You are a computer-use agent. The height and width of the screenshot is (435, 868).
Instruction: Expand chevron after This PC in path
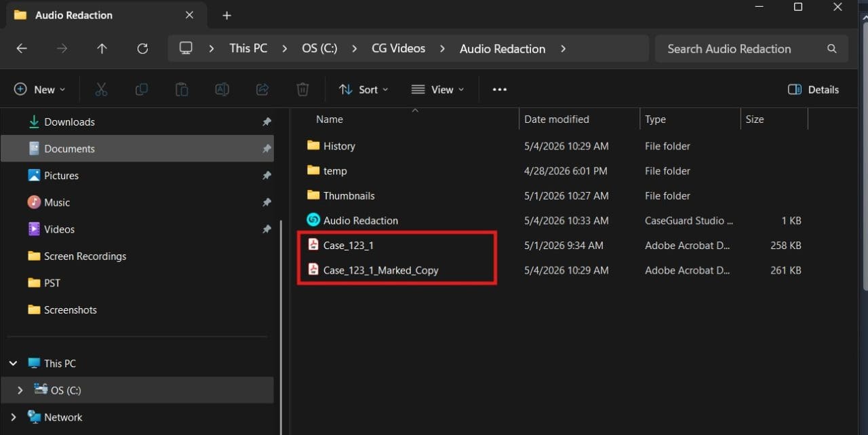click(285, 49)
